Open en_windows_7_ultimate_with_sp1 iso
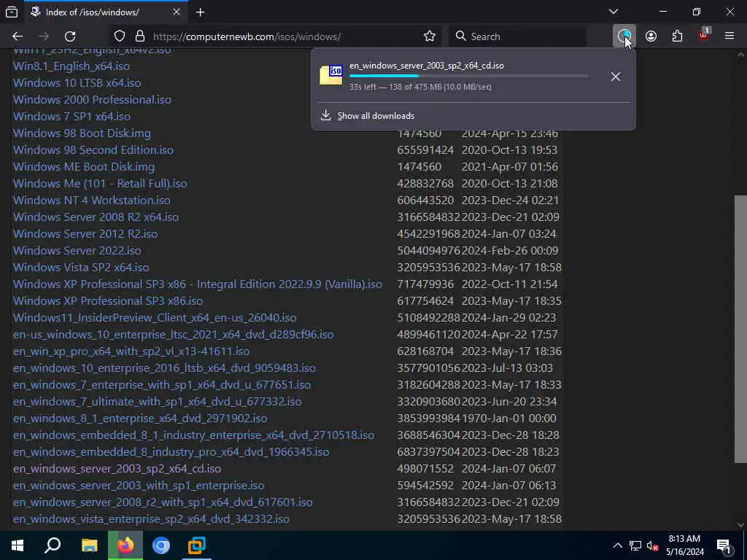 coord(158,402)
